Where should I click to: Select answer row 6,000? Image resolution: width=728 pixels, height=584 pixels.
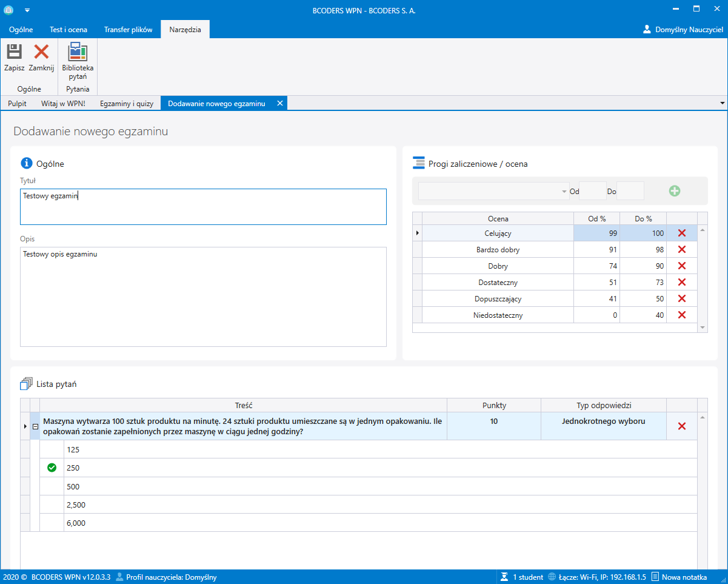pyautogui.click(x=381, y=523)
